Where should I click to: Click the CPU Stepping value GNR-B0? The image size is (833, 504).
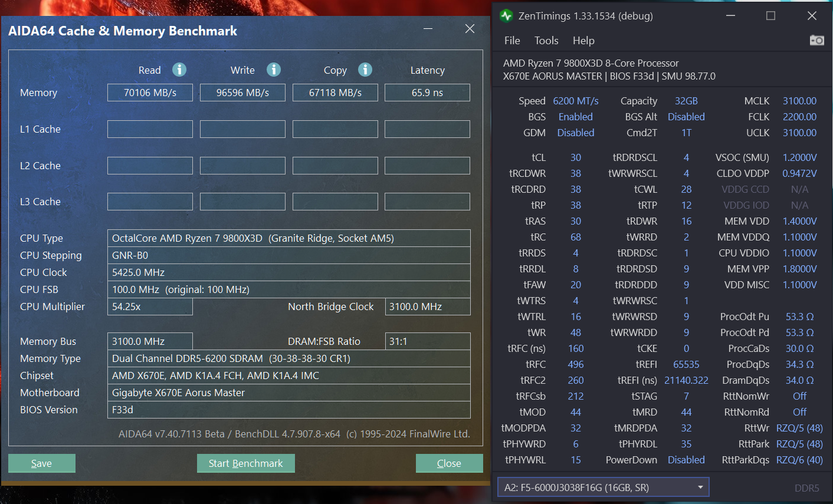289,255
